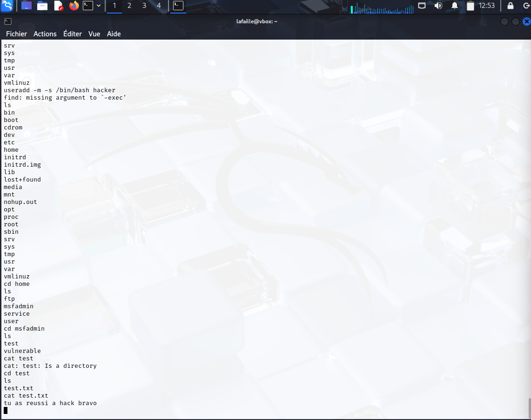The height and width of the screenshot is (420, 531).
Task: Open the Kali applications menu
Action: tap(7, 7)
